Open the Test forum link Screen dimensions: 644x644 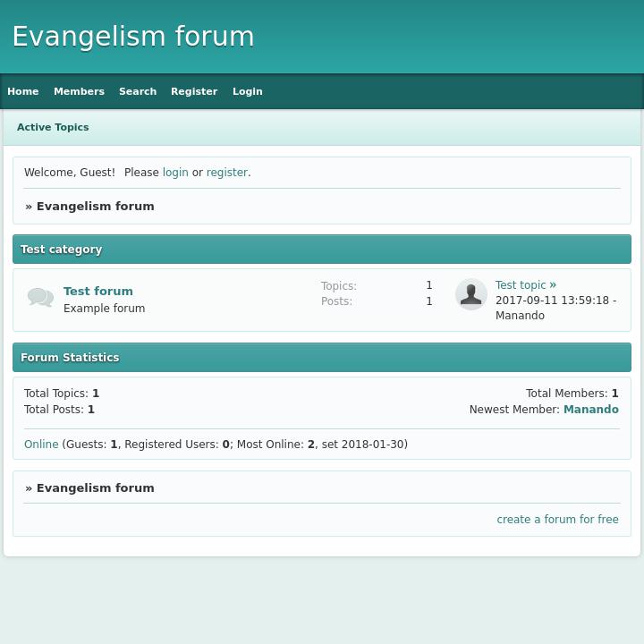[98, 291]
